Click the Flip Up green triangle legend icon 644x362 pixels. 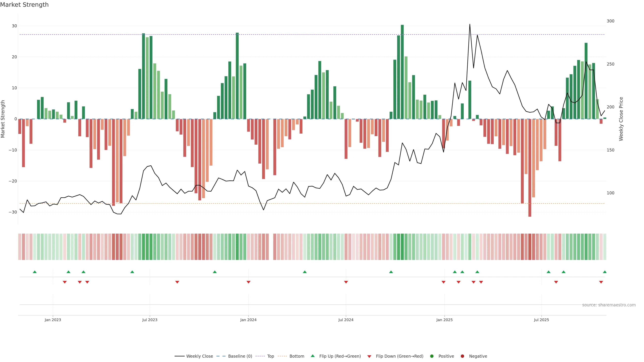(x=312, y=356)
